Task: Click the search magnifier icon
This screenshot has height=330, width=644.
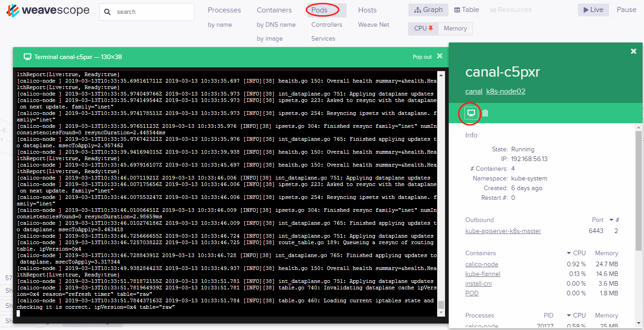Action: pyautogui.click(x=108, y=12)
